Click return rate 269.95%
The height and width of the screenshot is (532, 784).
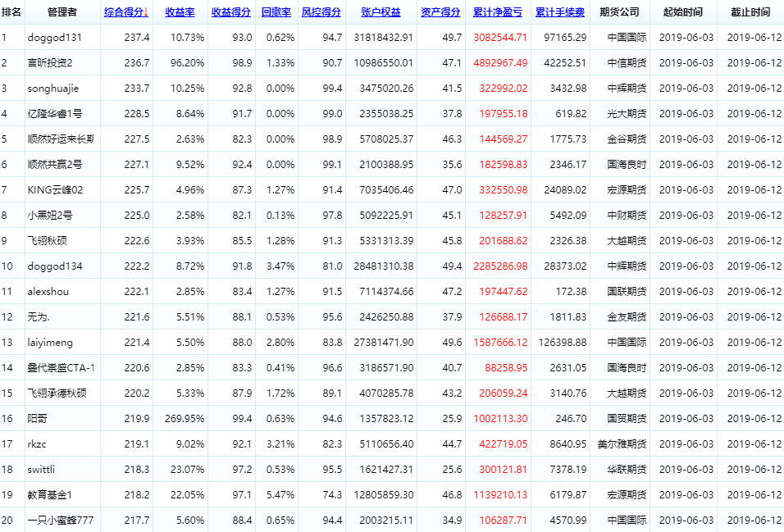click(x=185, y=419)
